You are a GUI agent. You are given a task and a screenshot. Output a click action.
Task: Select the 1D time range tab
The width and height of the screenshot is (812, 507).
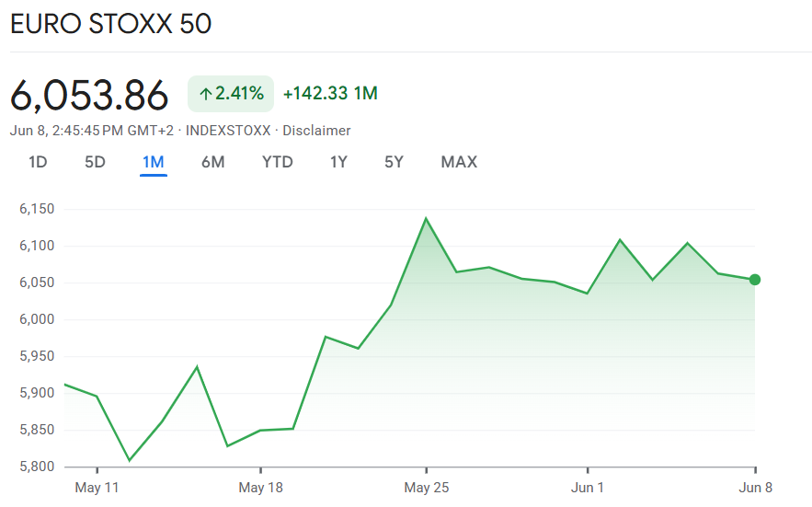coord(38,162)
